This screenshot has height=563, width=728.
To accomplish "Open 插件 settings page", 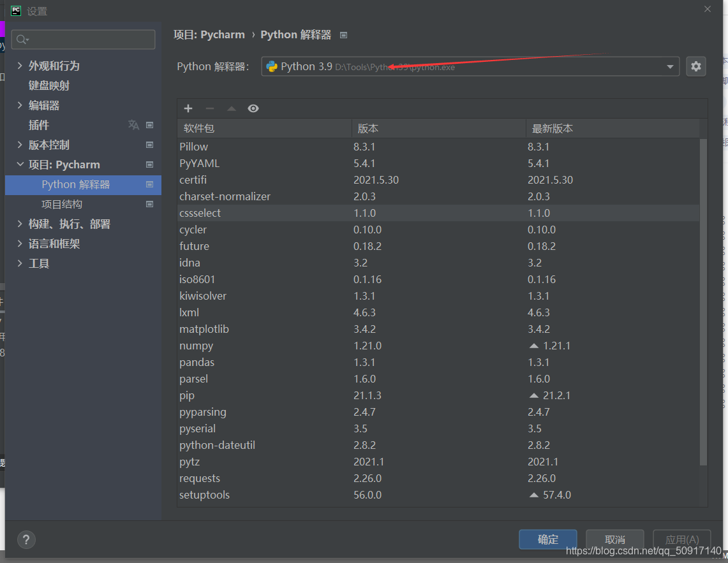I will tap(38, 126).
